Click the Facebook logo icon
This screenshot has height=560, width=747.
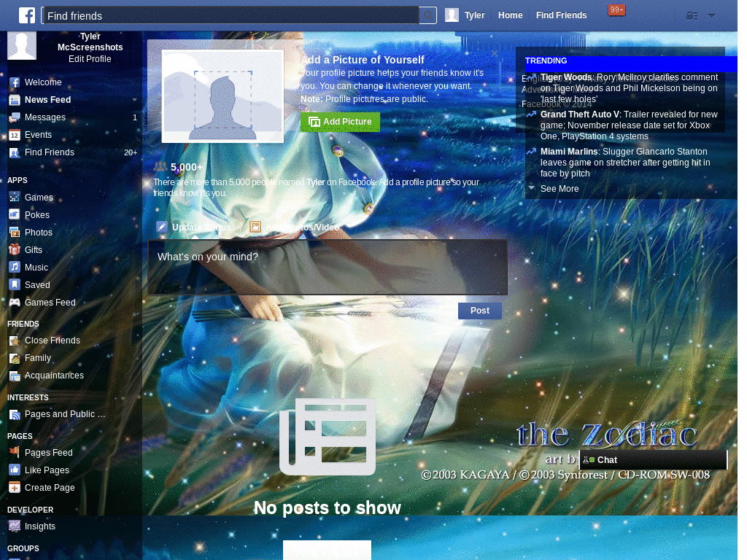27,15
